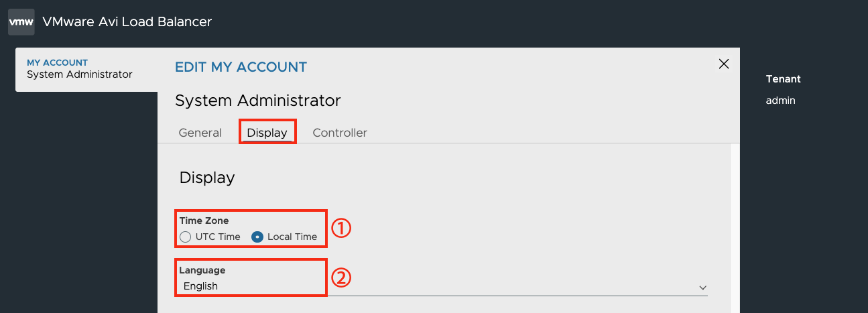Select the Local Time radio button
Viewport: 868px width, 313px height.
(257, 237)
